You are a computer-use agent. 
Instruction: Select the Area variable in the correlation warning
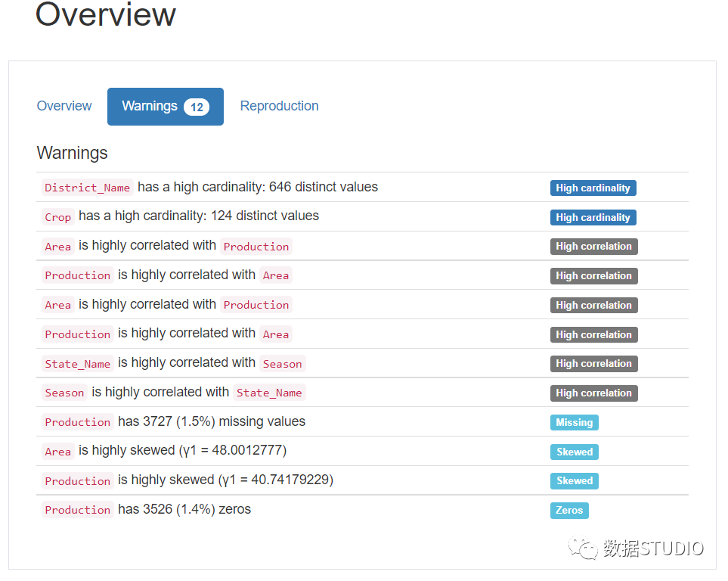coord(58,246)
